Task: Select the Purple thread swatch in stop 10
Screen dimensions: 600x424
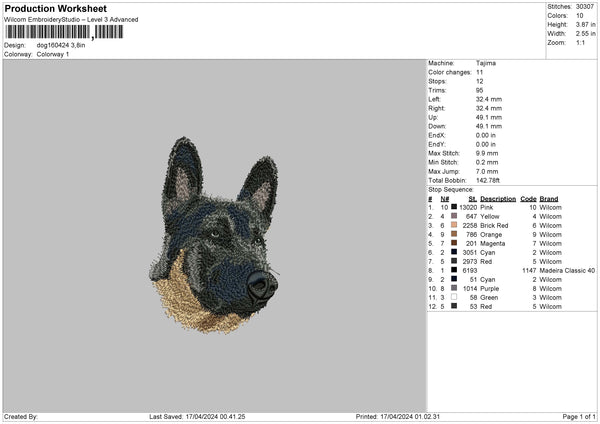Action: coord(453,288)
